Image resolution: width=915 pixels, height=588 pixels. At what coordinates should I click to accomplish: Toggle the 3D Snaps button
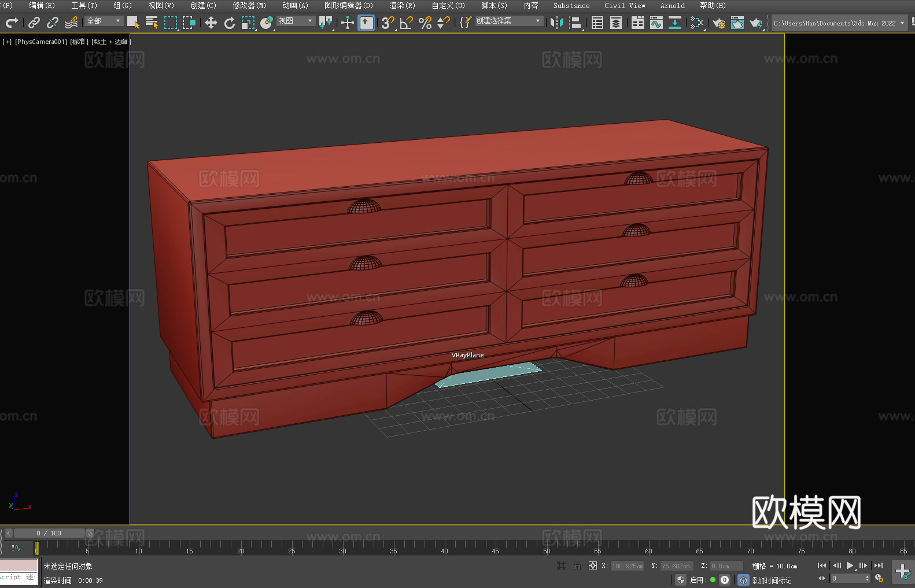(388, 23)
